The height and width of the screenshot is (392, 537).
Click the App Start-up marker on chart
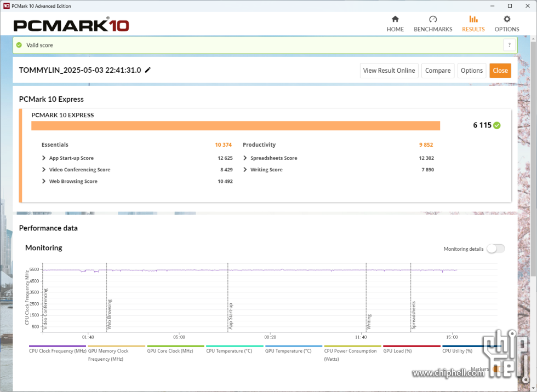[x=231, y=316]
